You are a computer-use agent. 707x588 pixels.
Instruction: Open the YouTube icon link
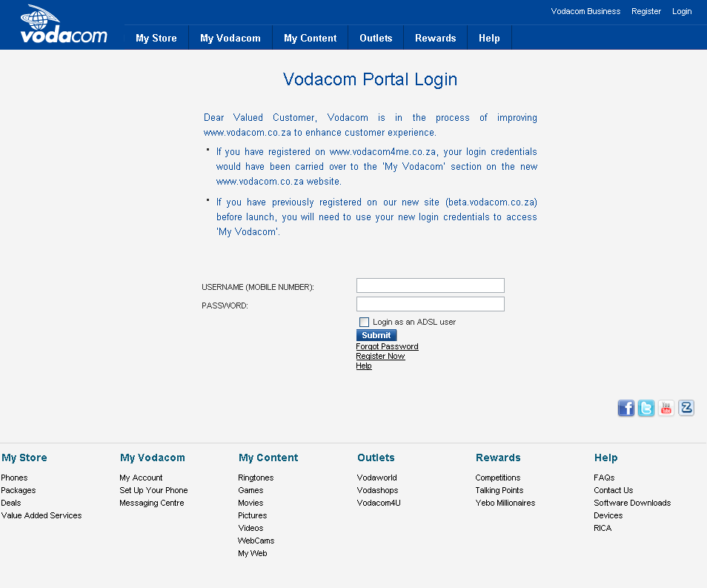666,408
